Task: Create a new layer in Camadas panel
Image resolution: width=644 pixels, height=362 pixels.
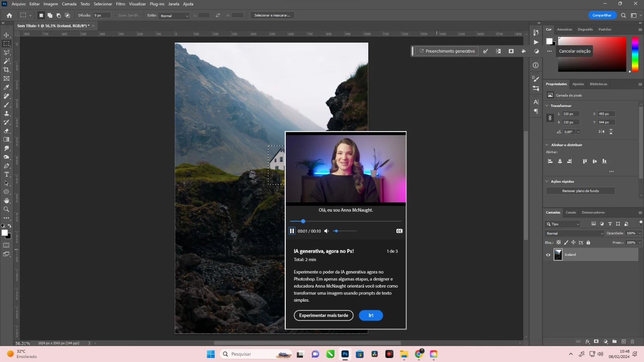Action: tap(623, 341)
